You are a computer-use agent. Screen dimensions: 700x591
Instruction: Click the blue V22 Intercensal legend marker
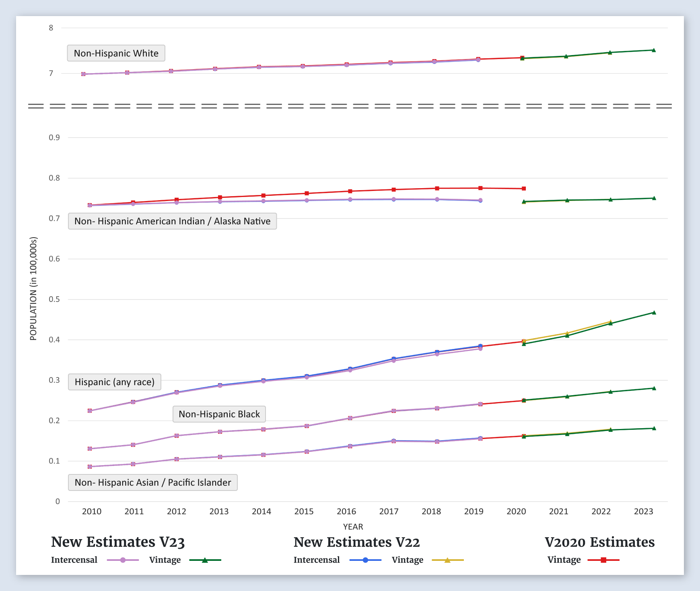tap(365, 560)
